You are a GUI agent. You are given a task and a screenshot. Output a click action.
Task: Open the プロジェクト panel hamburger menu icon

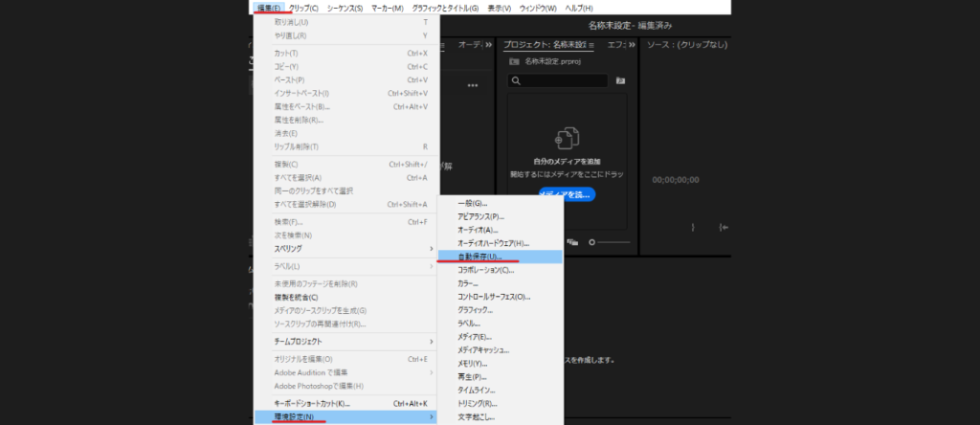pos(590,45)
